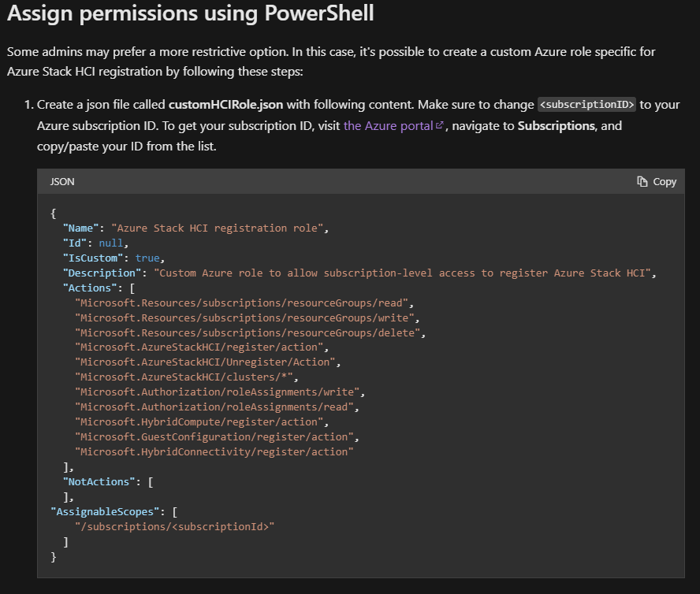The height and width of the screenshot is (594, 700).
Task: Click Microsoft.HybridConnectivity/register/action line
Action: (x=214, y=452)
